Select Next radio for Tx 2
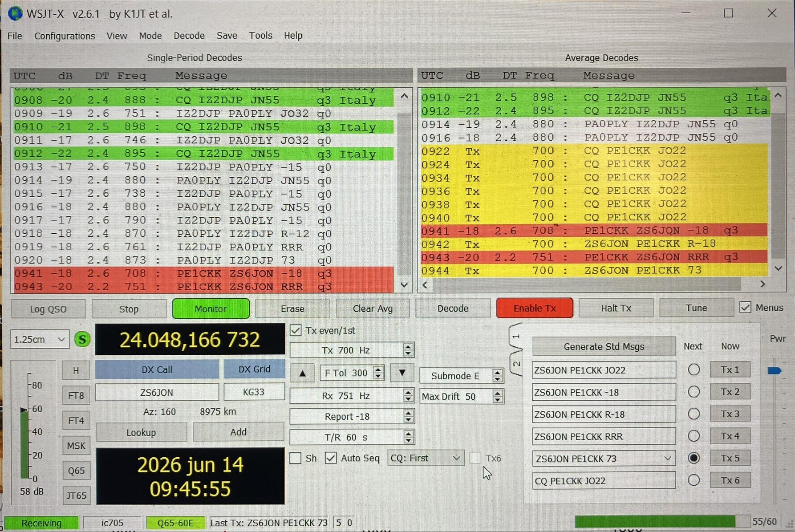 click(694, 392)
